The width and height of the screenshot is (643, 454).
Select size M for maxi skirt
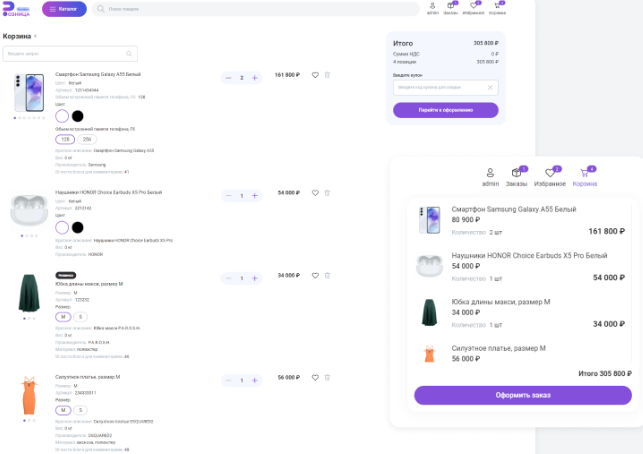coord(63,317)
